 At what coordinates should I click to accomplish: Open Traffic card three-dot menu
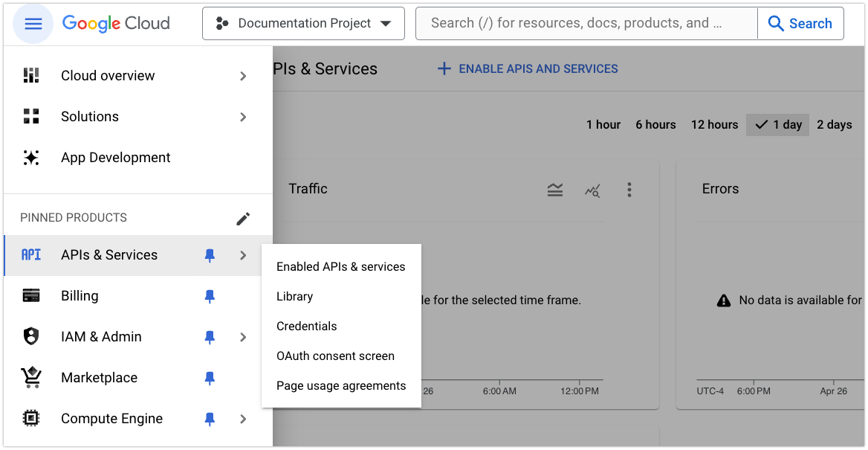click(629, 190)
